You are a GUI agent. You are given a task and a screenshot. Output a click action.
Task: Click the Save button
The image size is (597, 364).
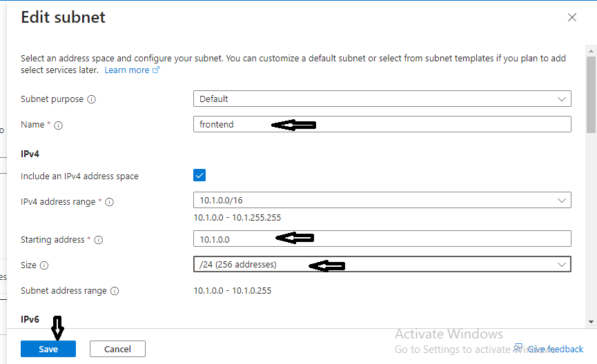point(48,349)
